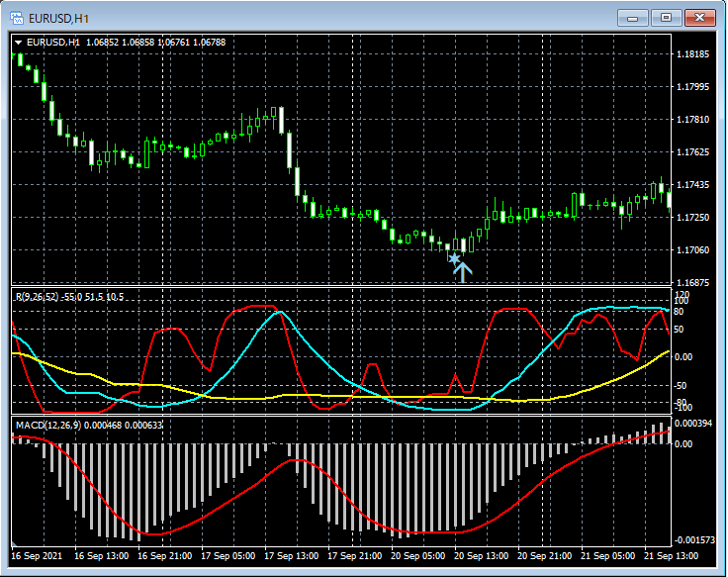The image size is (728, 577).
Task: Minimize the EURUSD,H1 chart window
Action: [x=633, y=18]
